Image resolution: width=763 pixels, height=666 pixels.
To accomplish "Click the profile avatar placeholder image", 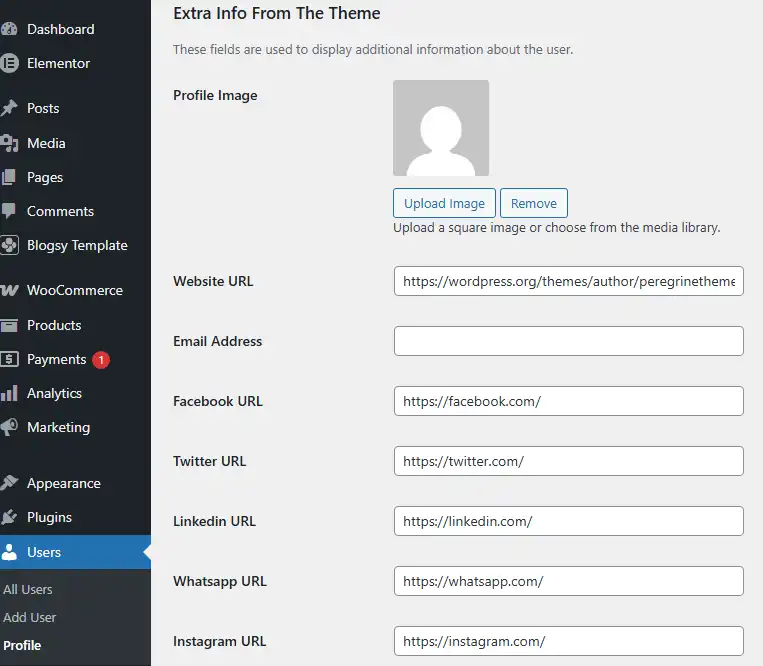I will 441,128.
